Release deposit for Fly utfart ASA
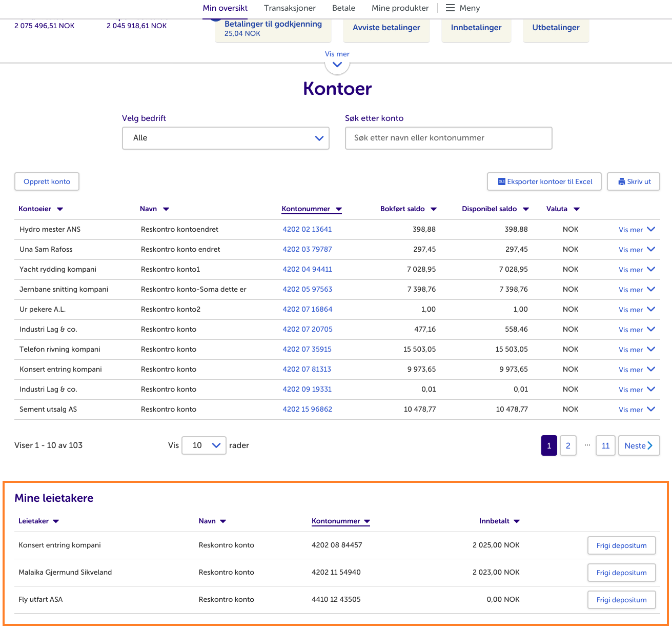Screen dimensions: 672x630 point(621,600)
